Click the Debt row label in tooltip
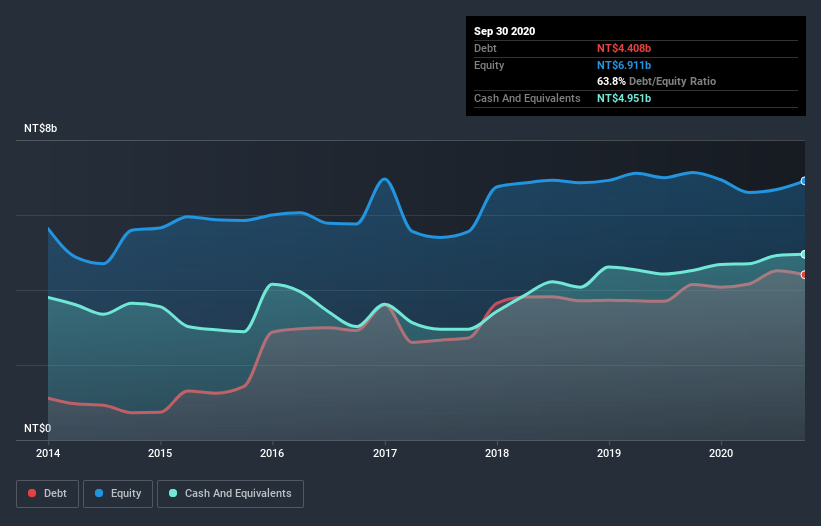Screen dimensions: 821x526 (x=485, y=48)
